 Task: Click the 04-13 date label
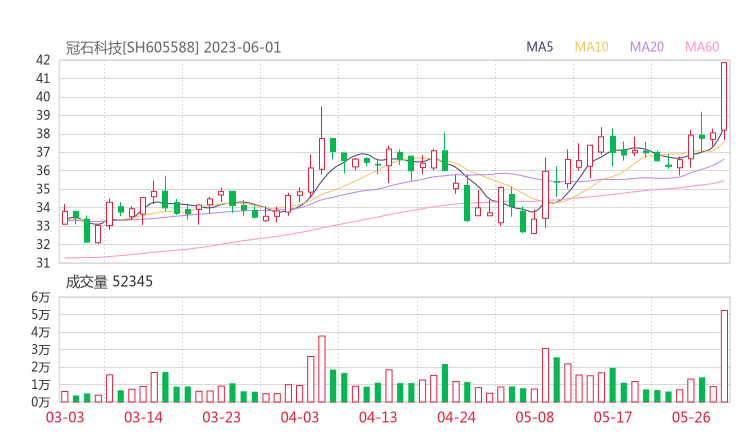coord(378,417)
